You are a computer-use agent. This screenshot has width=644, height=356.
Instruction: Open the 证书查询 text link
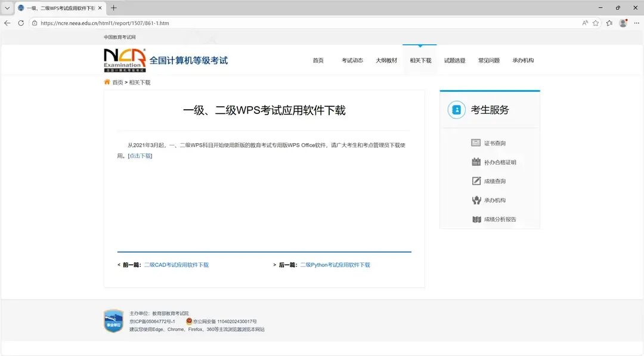point(494,143)
